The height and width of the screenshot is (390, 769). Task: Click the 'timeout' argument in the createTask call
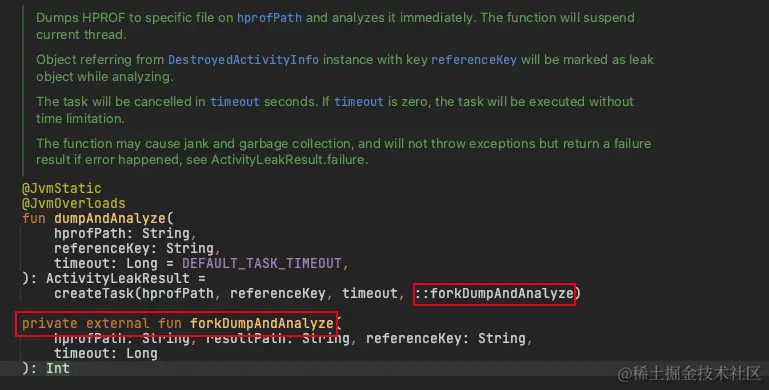pyautogui.click(x=369, y=293)
